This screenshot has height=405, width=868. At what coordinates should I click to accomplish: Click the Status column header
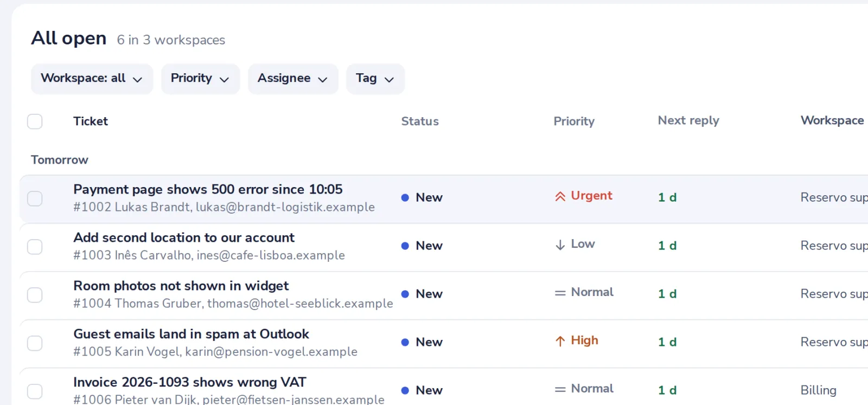click(x=420, y=121)
